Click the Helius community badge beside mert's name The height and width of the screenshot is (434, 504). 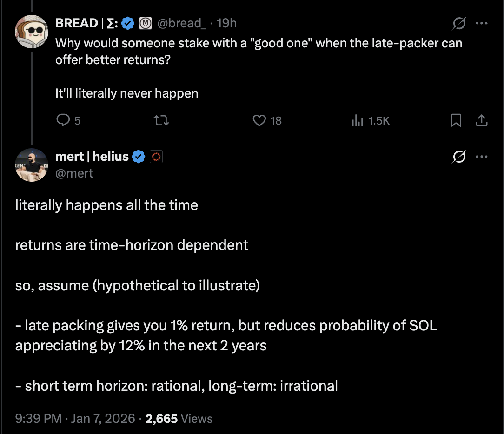coord(156,157)
